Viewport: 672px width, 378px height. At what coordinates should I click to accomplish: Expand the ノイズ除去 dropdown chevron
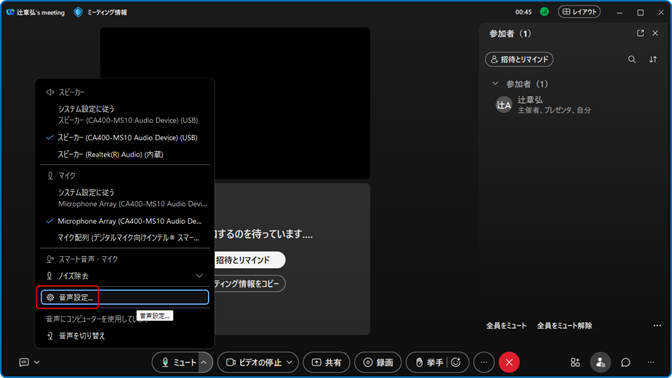point(199,276)
